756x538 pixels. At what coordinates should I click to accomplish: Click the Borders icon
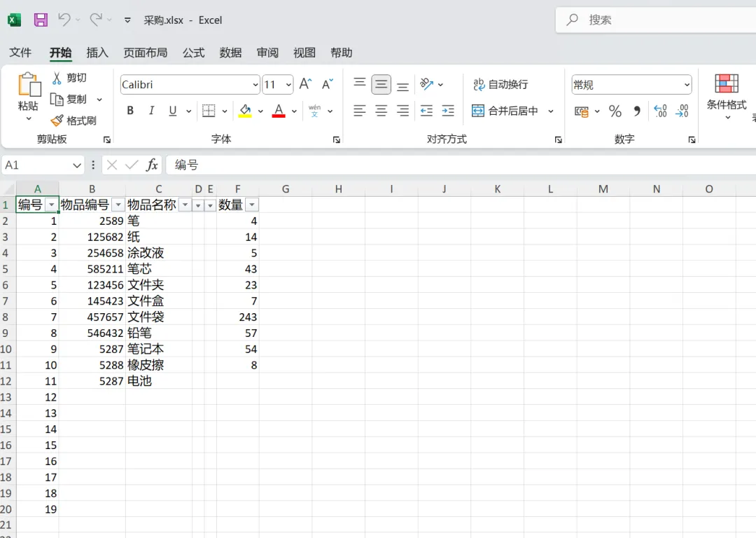click(x=209, y=111)
